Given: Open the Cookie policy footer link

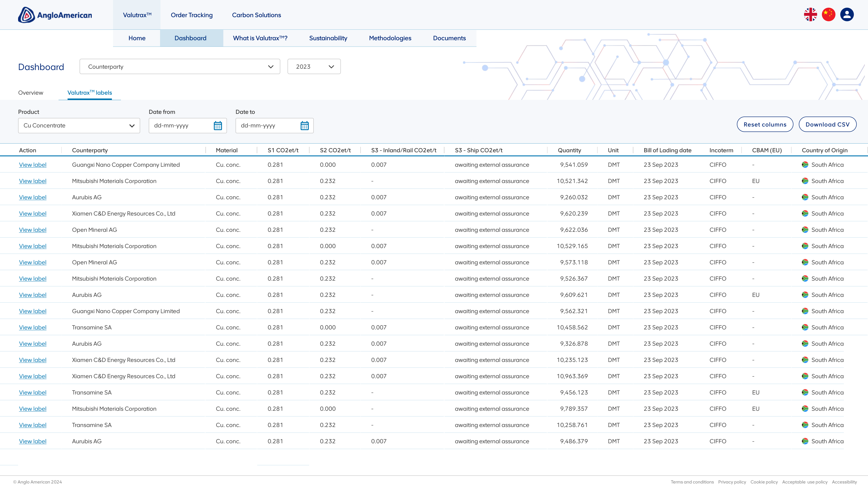Looking at the screenshot, I should pos(764,482).
